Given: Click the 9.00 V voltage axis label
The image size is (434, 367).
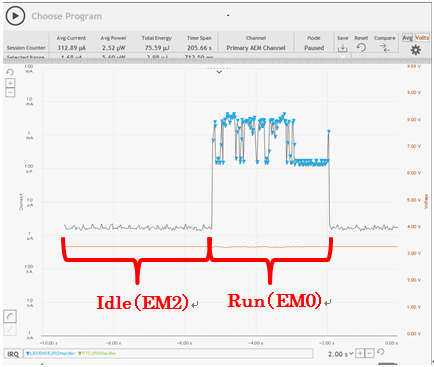Looking at the screenshot, I should (414, 92).
